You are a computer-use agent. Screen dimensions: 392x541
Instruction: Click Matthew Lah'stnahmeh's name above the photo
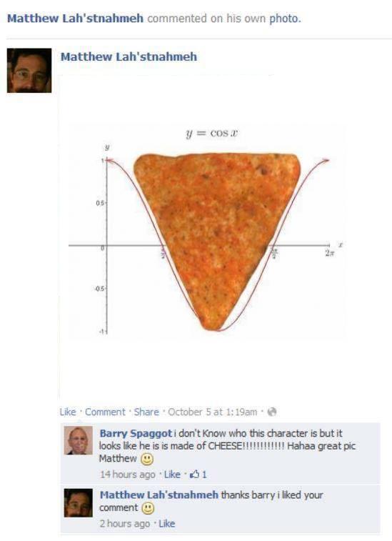[129, 56]
